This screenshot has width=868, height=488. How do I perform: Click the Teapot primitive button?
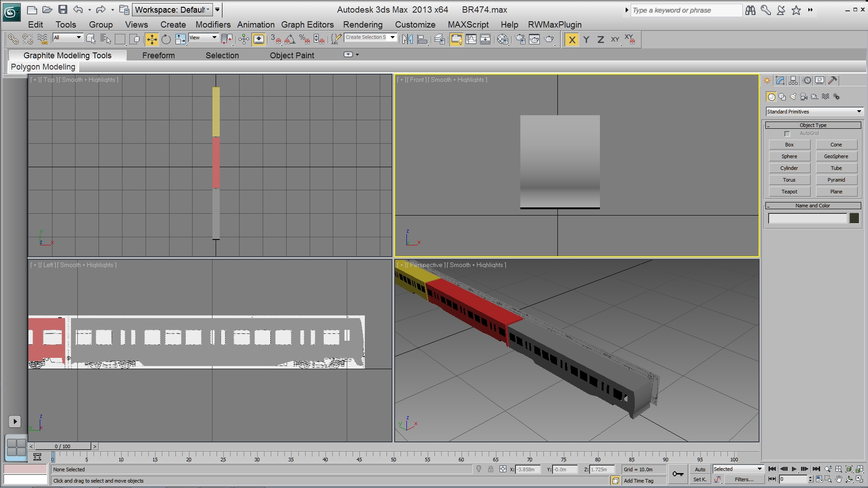[x=789, y=192]
